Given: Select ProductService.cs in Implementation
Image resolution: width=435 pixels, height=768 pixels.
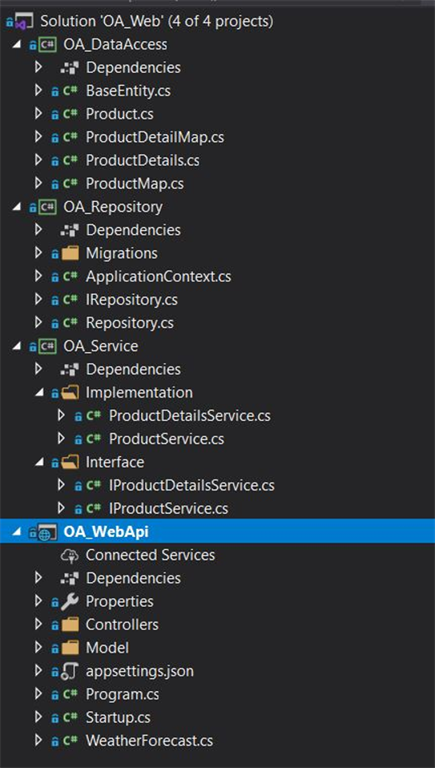Looking at the screenshot, I should [167, 439].
